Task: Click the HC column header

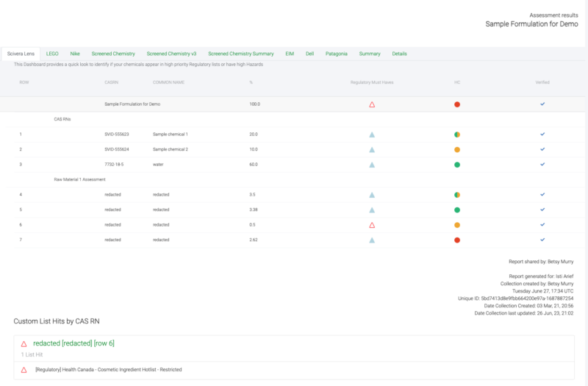Action: coord(457,82)
